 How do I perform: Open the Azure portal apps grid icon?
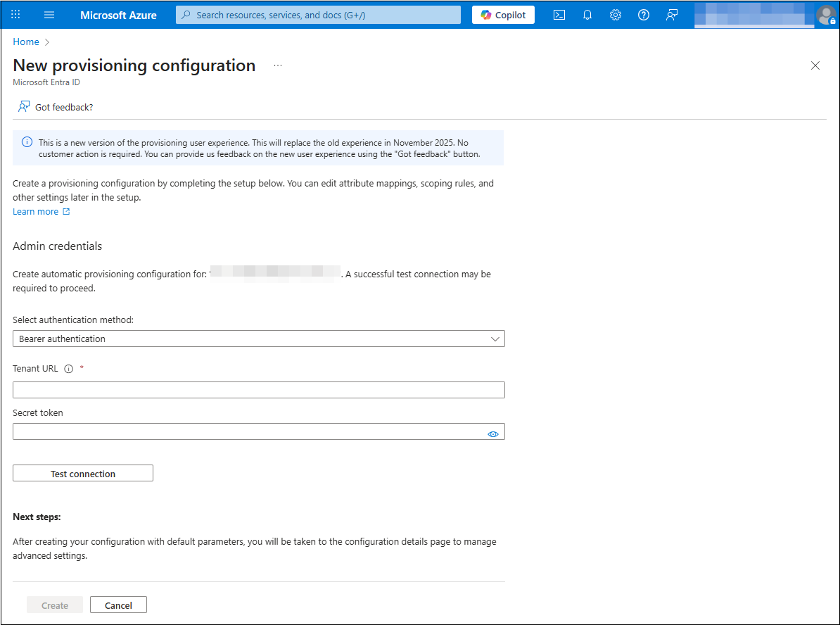16,15
